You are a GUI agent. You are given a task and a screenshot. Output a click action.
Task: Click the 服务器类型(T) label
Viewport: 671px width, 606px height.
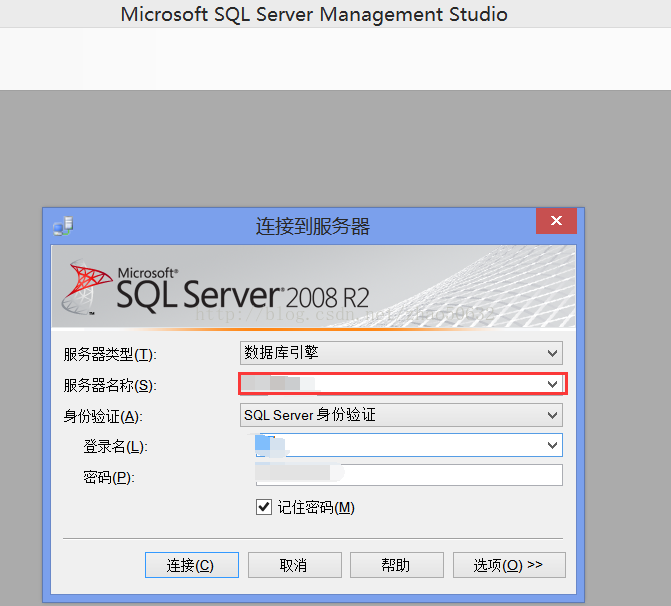(110, 354)
